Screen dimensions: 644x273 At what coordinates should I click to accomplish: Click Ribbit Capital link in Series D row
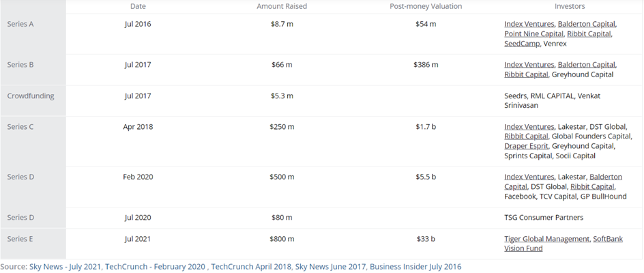[593, 186]
